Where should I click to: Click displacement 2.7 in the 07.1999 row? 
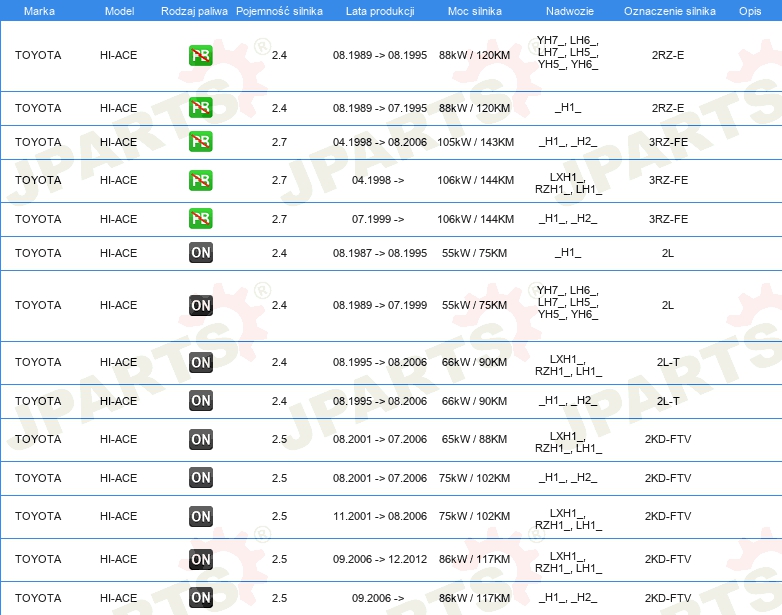[279, 219]
